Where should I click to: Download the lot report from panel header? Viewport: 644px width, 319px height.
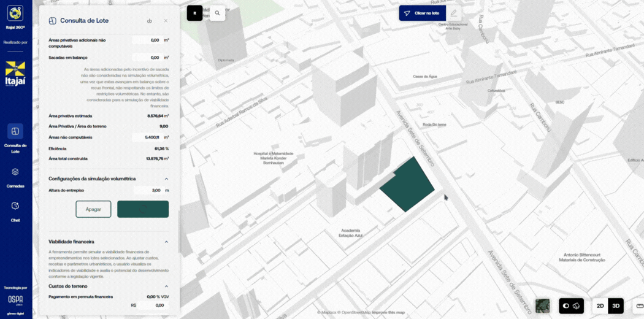tap(150, 21)
